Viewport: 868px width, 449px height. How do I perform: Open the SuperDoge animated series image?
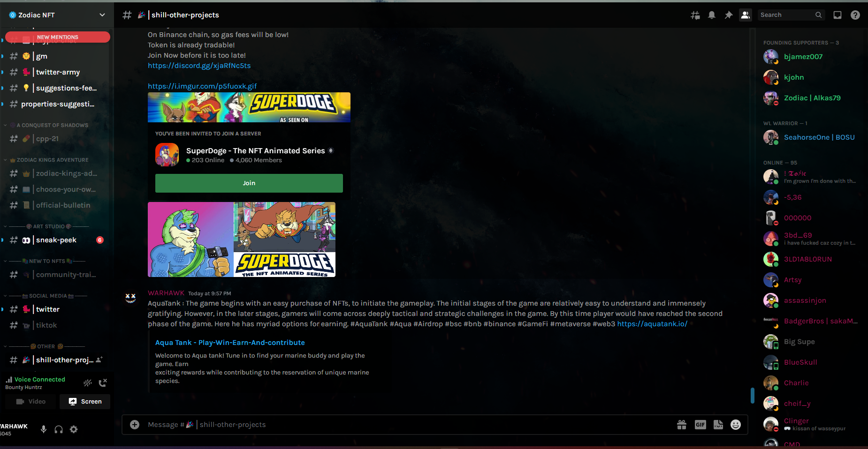(242, 239)
